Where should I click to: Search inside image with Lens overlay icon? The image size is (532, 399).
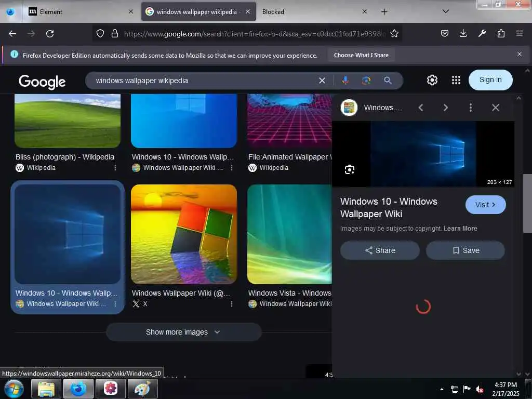click(350, 169)
